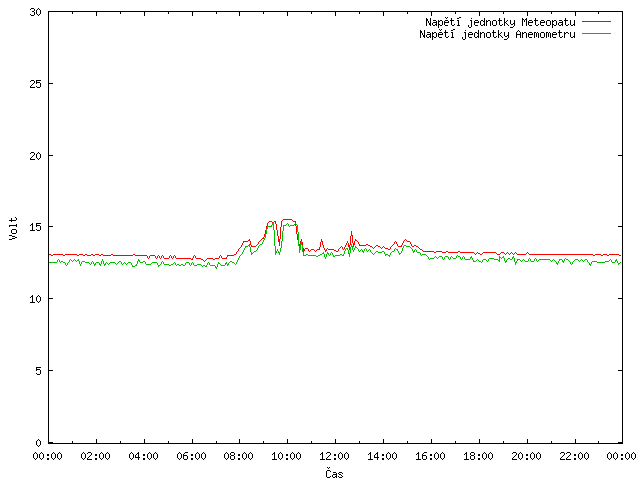Click the 'Čas' x-axis title
This screenshot has width=640, height=480.
(x=334, y=473)
